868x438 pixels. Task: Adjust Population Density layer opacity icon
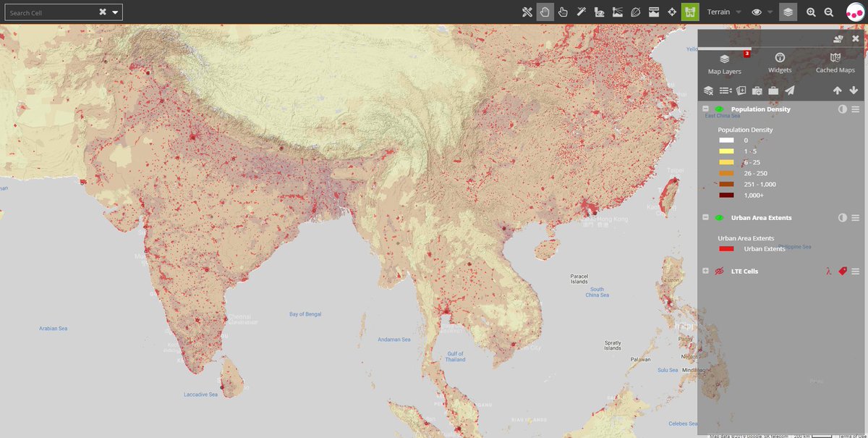pos(843,109)
